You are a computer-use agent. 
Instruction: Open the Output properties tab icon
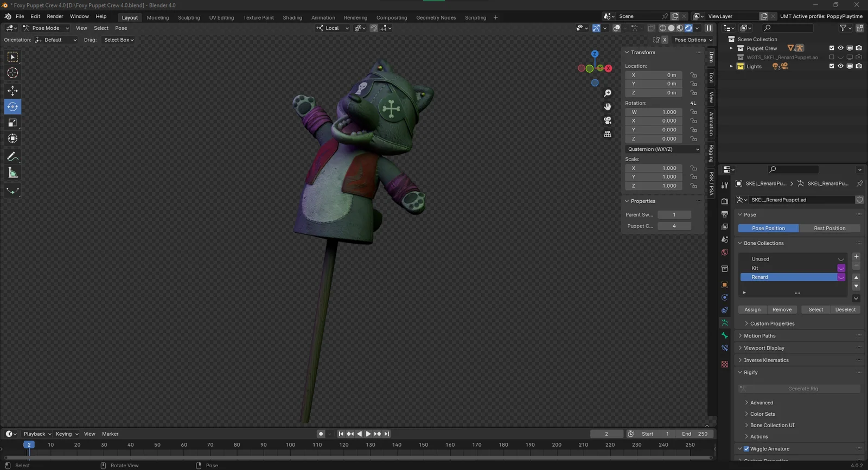[x=725, y=214]
